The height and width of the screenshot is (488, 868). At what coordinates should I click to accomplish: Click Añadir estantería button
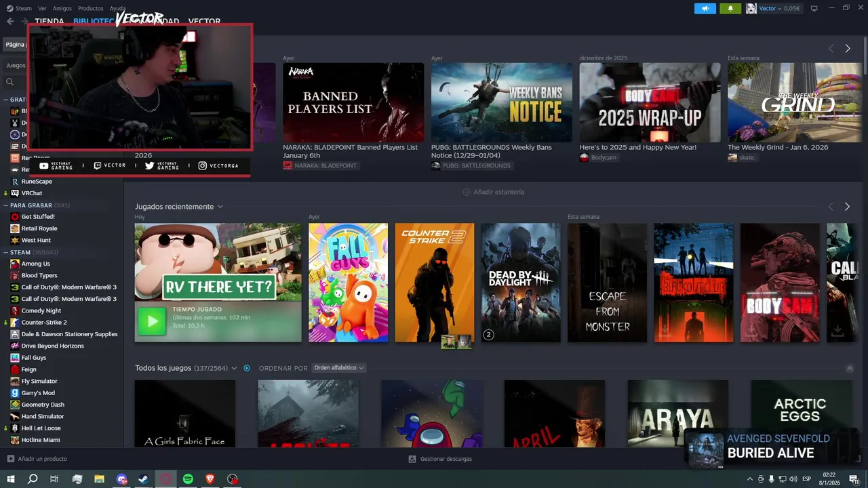(x=494, y=192)
